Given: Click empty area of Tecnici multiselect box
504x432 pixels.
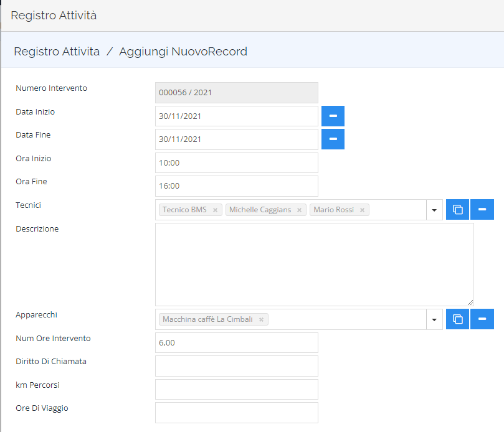Looking at the screenshot, I should 397,210.
